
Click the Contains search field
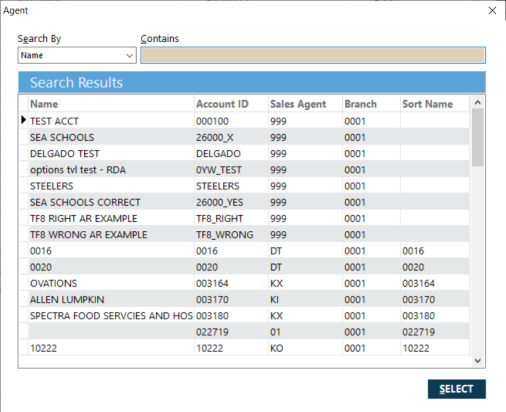click(x=313, y=55)
